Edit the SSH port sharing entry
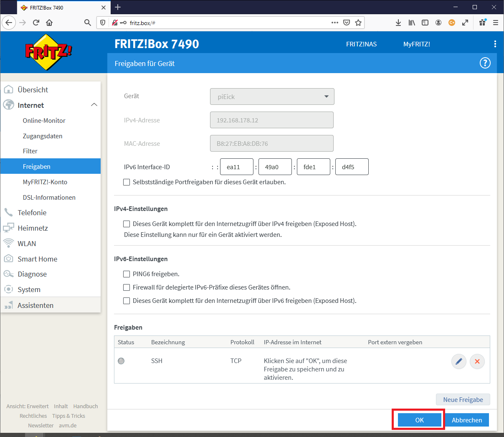504x437 pixels. tap(459, 361)
